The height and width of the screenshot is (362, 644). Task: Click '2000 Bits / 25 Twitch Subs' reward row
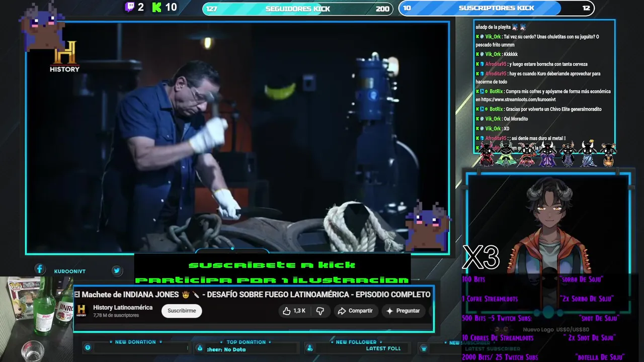[x=543, y=357]
